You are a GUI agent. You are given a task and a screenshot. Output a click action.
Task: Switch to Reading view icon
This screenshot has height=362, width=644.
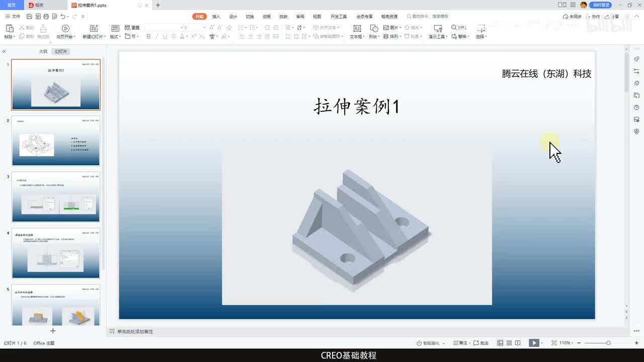[518, 343]
